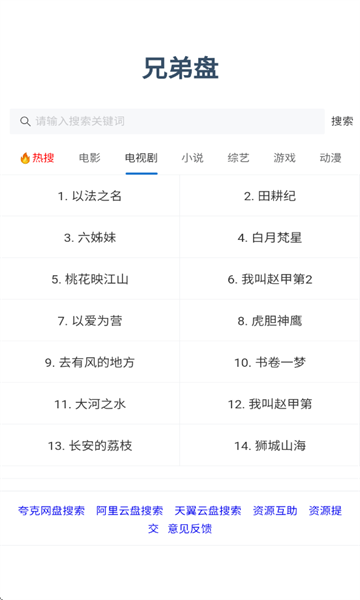
Task: Open 去有风的地方 entry
Action: [x=90, y=362]
